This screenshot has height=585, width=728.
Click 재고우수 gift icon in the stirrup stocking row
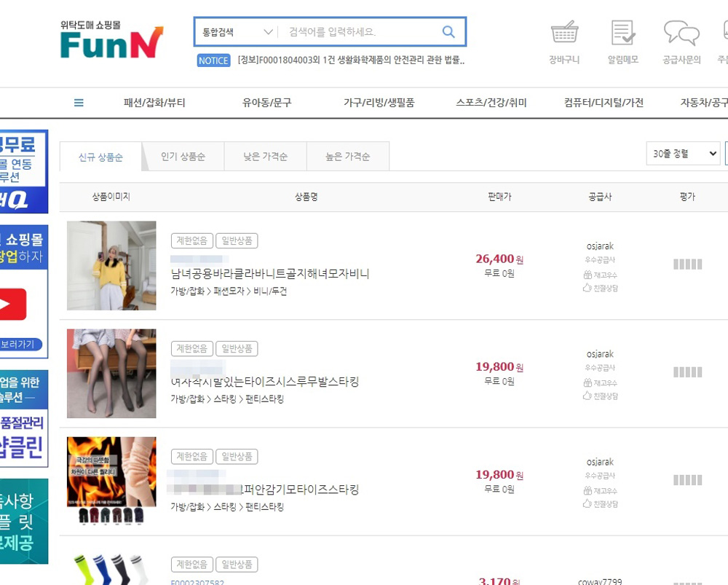click(x=587, y=382)
